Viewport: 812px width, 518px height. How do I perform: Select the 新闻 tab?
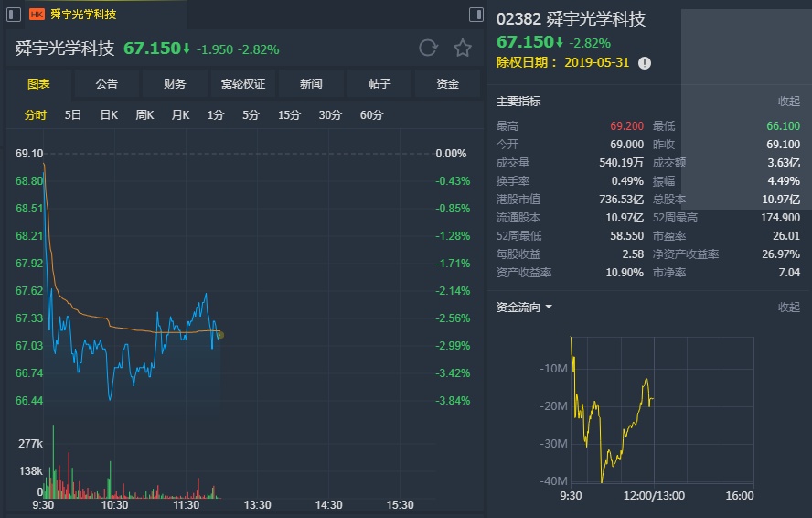click(x=311, y=84)
